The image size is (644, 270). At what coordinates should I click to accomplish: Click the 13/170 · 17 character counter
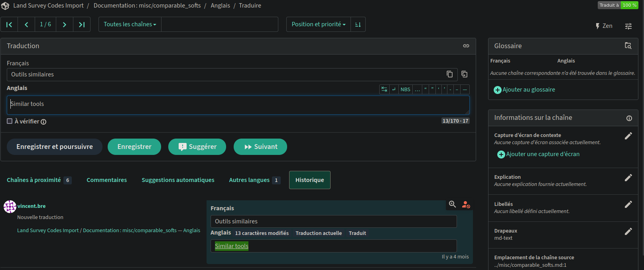(455, 121)
